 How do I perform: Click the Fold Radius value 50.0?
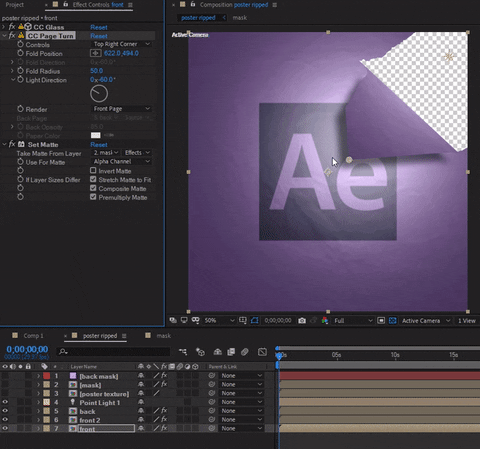click(97, 71)
